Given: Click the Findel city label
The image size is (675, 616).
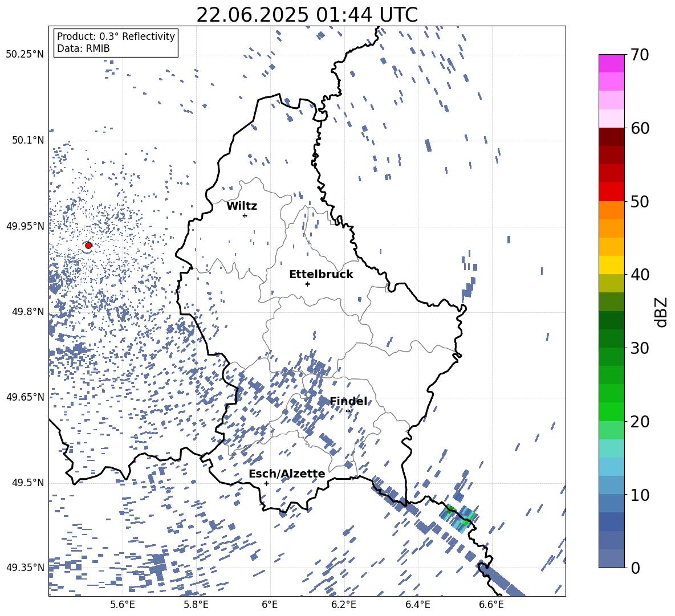Looking at the screenshot, I should point(348,401).
